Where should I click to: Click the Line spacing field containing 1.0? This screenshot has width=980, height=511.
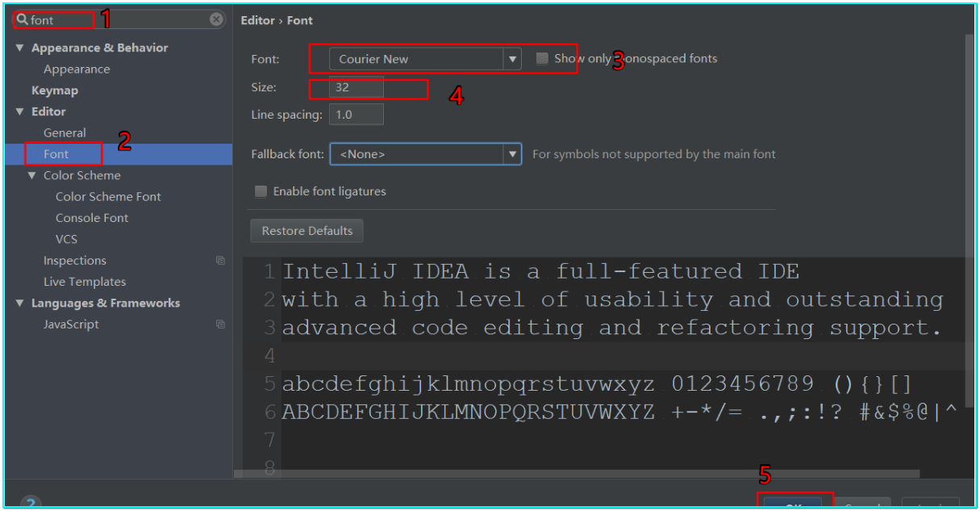[356, 115]
